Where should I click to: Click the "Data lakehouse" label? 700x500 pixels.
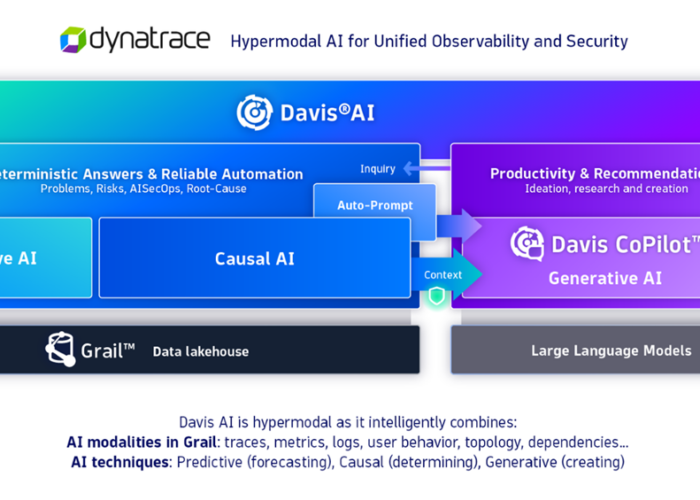[x=201, y=351]
